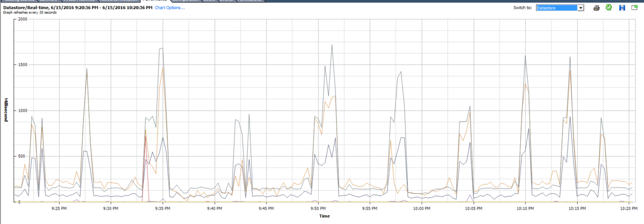Click the 1500 ms peak near 9:27 PM

[87, 69]
